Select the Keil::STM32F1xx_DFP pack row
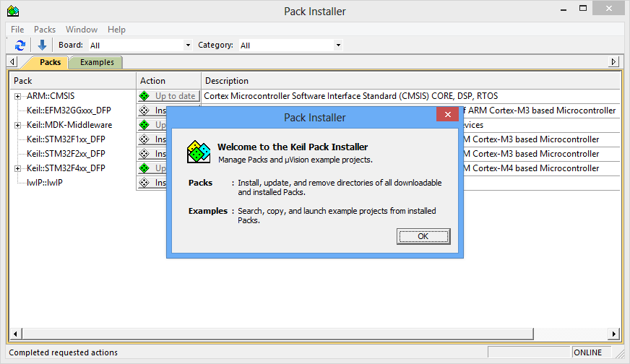Screen dimensions: 630x364 [66, 139]
